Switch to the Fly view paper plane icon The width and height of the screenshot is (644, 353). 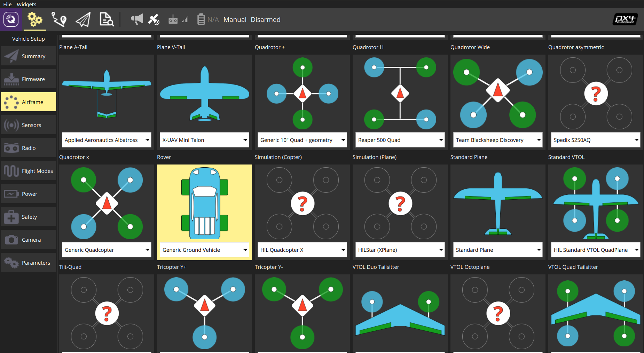[x=83, y=19]
